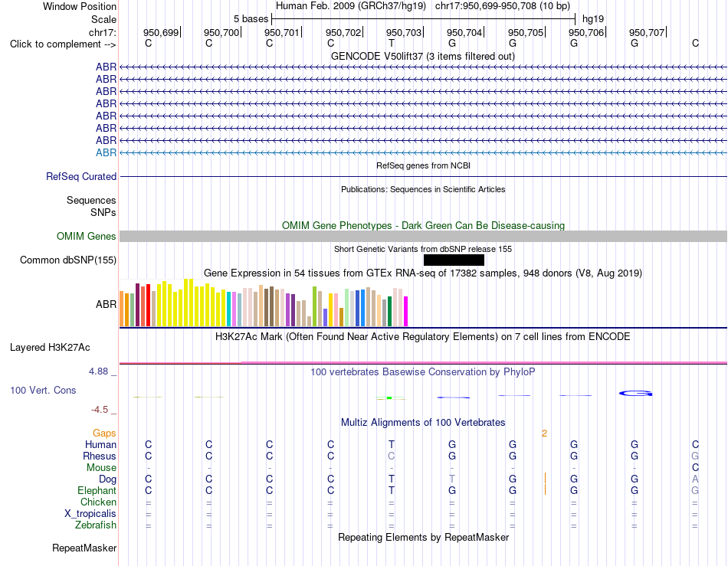Image resolution: width=728 pixels, height=566 pixels.
Task: Click the -4.5 PhyloP lower scale value
Action: coord(100,410)
